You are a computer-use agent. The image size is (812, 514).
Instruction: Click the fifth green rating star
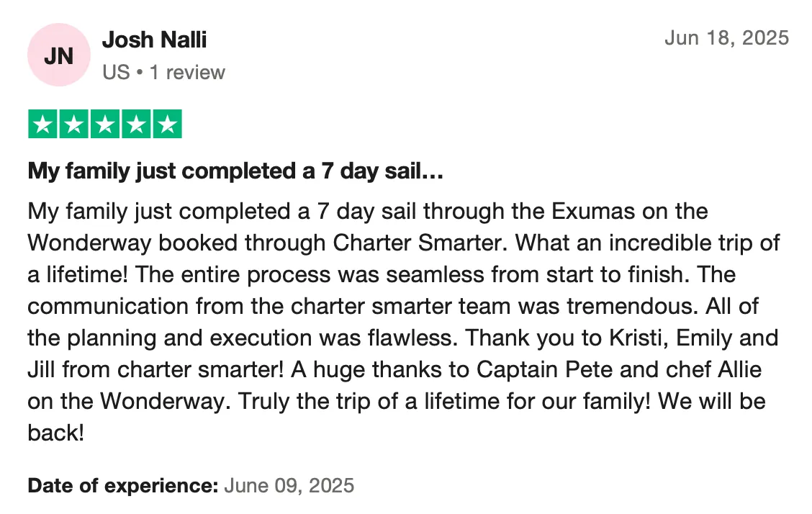(167, 125)
